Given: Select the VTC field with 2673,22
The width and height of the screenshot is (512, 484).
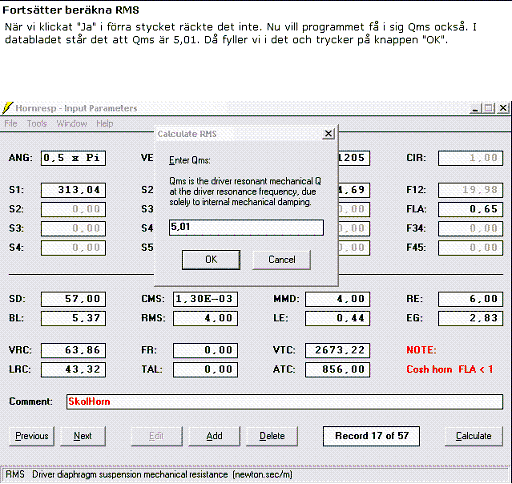Looking at the screenshot, I should click(337, 350).
